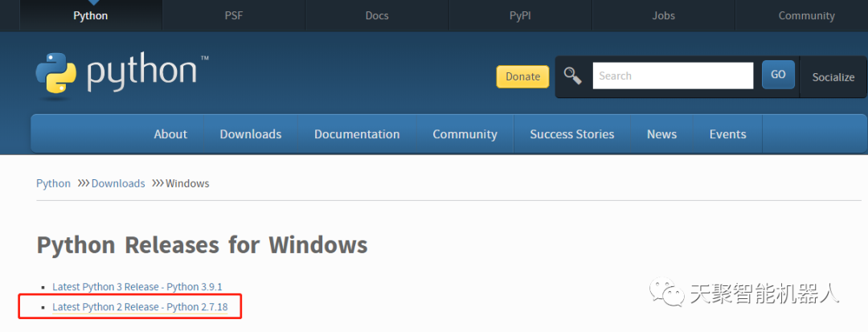Open the Docs top tab
The width and height of the screenshot is (868, 332).
tap(377, 15)
